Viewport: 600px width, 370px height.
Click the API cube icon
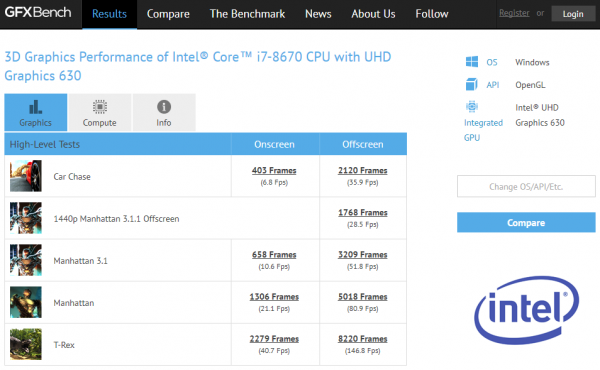[471, 84]
